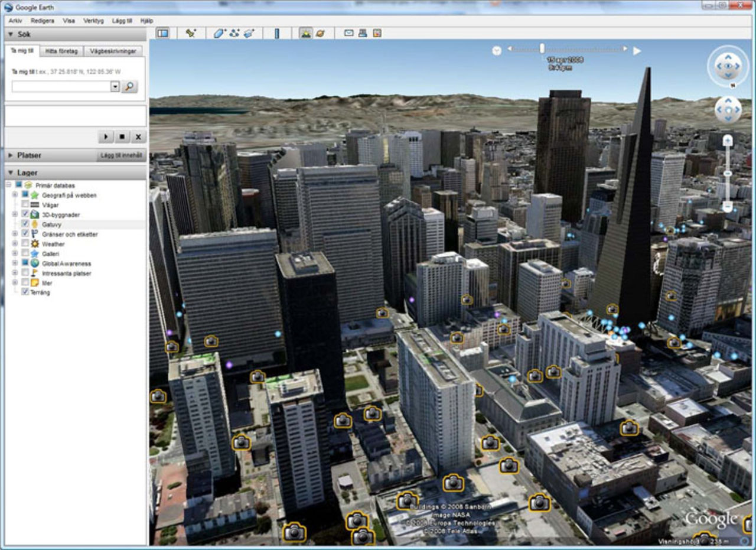Uncheck the Gatuvy layer checkbox

coord(25,224)
